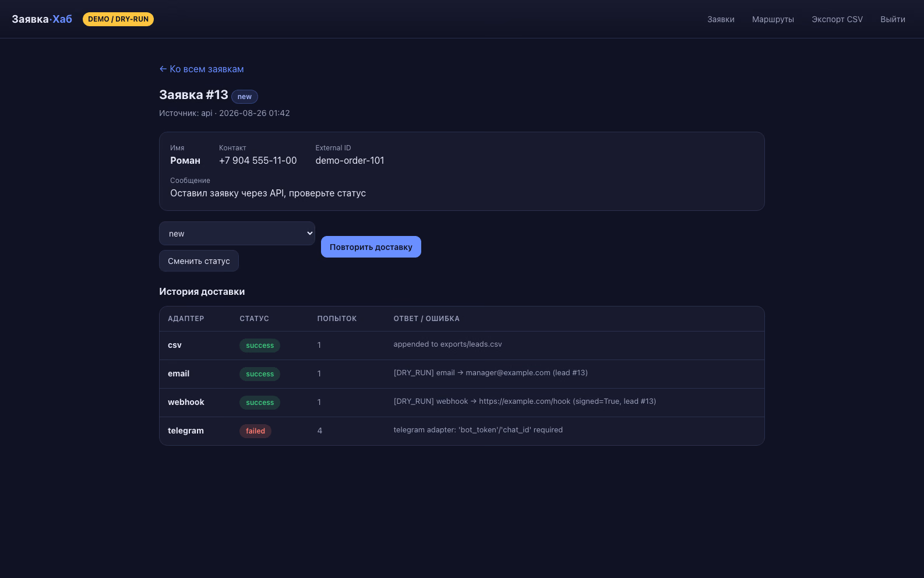Click the "Заявка #13" page title

tap(193, 95)
